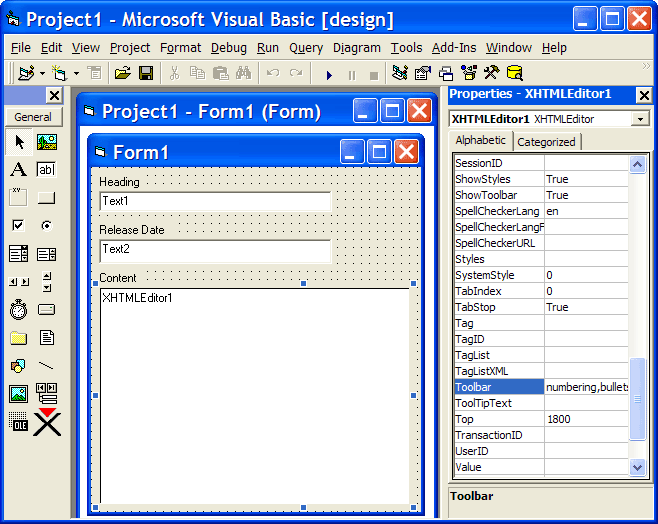Click the properties scrollbar thumb
The width and height of the screenshot is (658, 524).
click(x=637, y=399)
